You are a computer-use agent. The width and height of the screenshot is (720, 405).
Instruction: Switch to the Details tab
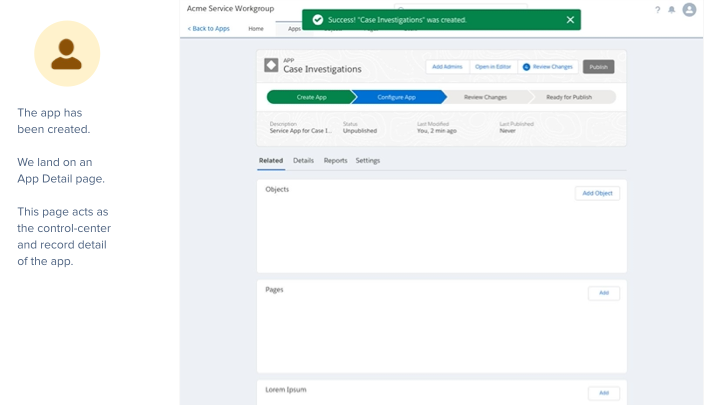pyautogui.click(x=303, y=161)
